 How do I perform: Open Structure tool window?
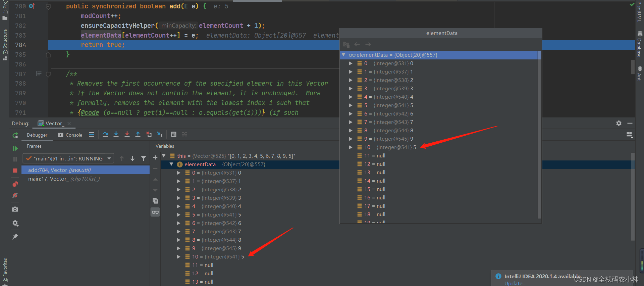click(5, 45)
